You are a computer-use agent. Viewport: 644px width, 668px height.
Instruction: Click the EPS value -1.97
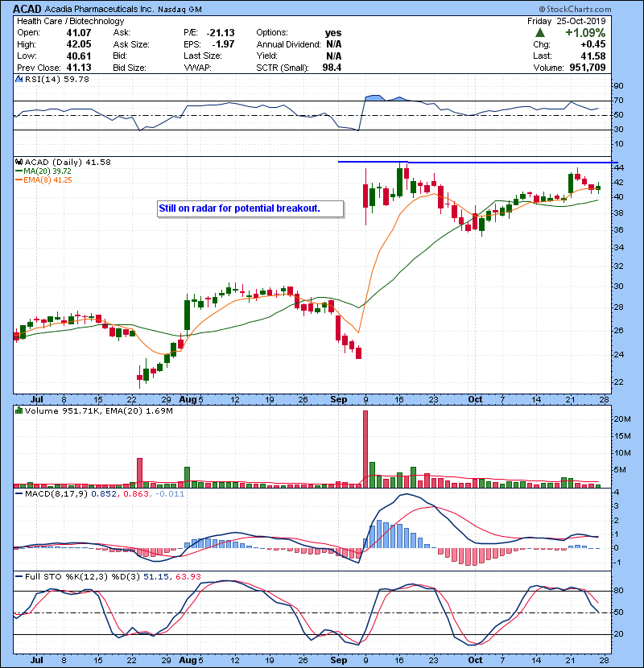[223, 44]
